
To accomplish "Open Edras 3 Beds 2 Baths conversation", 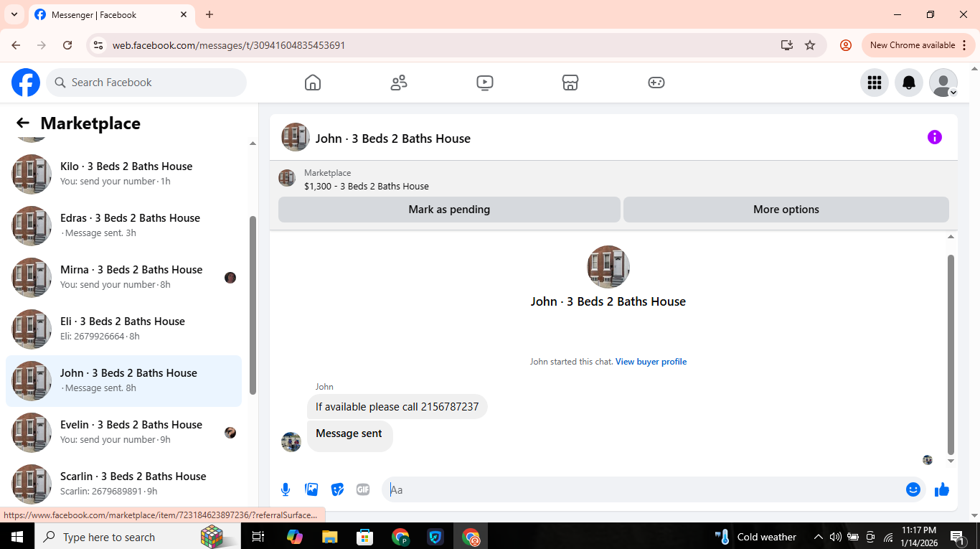I will tap(123, 225).
